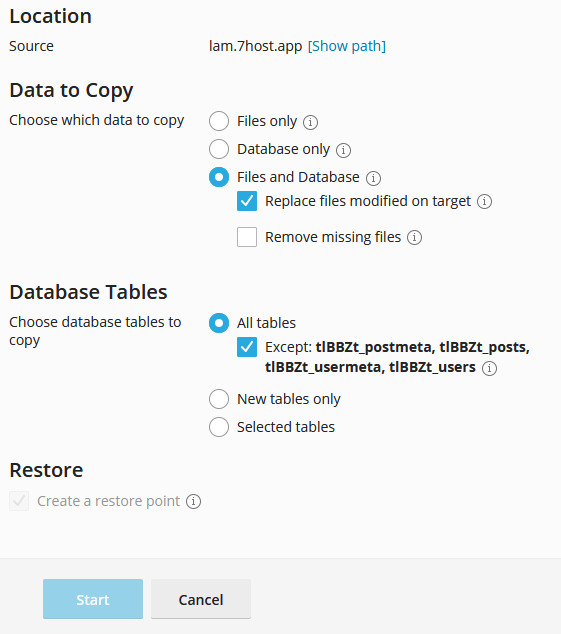This screenshot has width=561, height=634.
Task: Toggle Create a restore point checkbox
Action: (19, 501)
